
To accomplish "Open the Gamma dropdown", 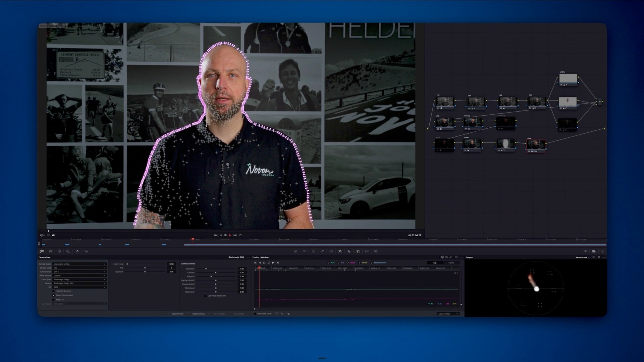I will [x=79, y=283].
